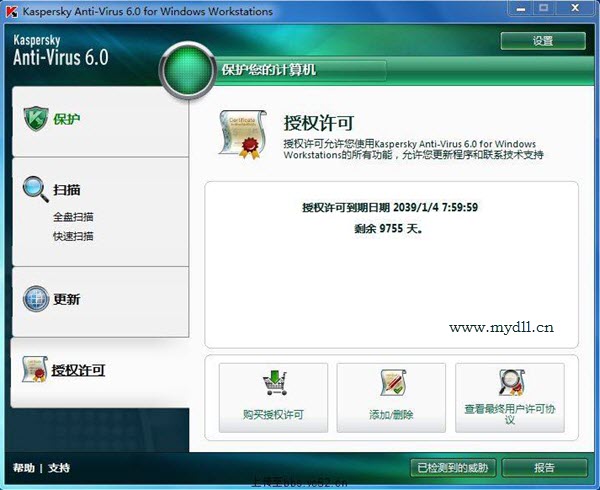Viewport: 600px width, 490px height.
Task: Click 帮助 help link
Action: click(24, 467)
